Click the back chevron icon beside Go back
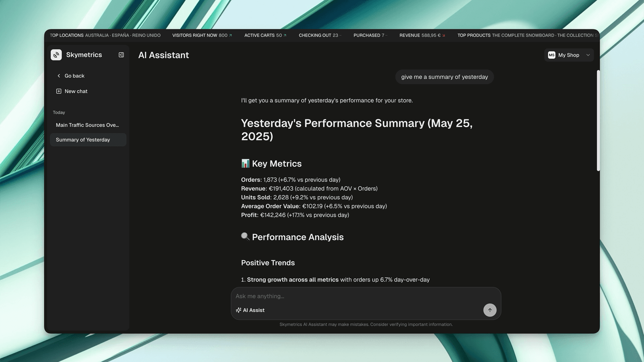This screenshot has height=362, width=644. point(58,76)
